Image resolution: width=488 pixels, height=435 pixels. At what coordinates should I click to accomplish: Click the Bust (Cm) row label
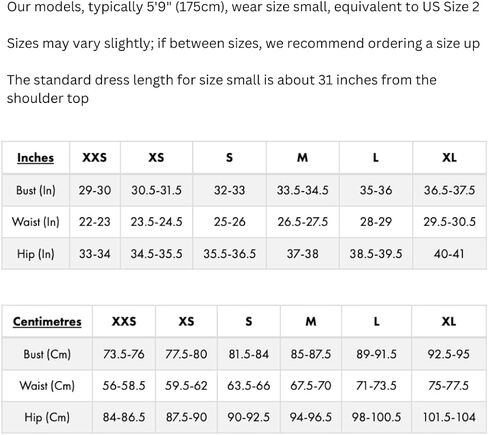[x=47, y=354]
